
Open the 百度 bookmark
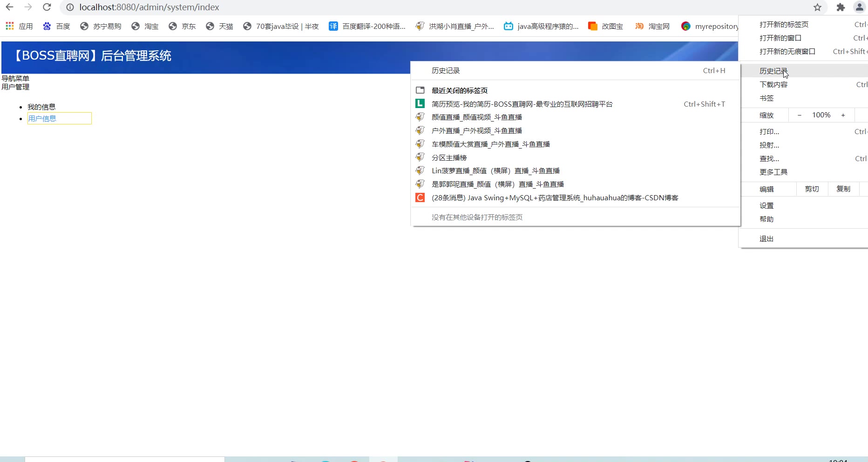[56, 26]
